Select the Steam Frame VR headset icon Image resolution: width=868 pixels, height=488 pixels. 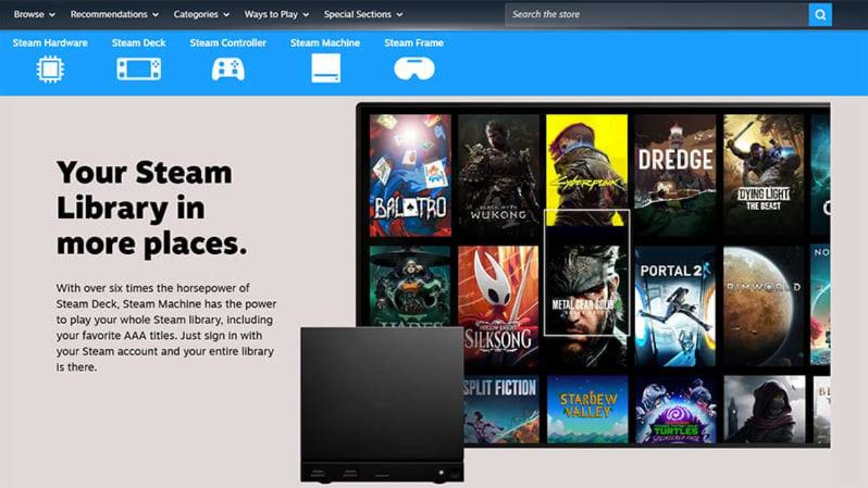point(414,68)
